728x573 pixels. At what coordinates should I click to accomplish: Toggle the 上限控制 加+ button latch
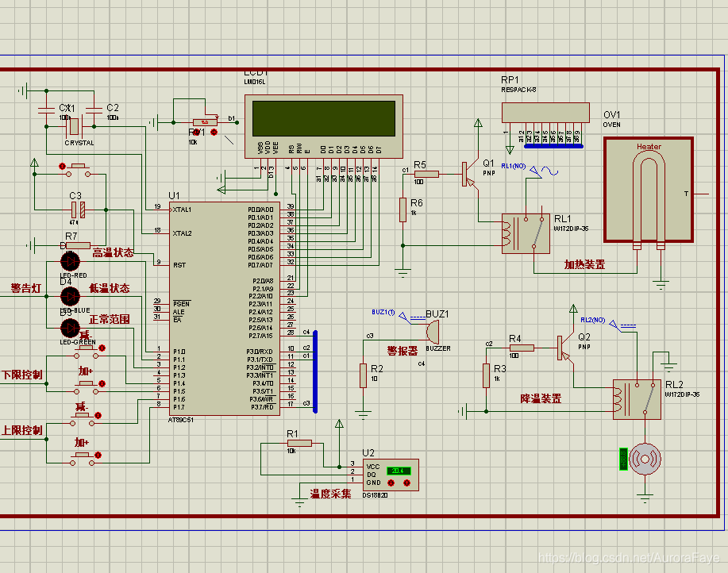point(98,456)
